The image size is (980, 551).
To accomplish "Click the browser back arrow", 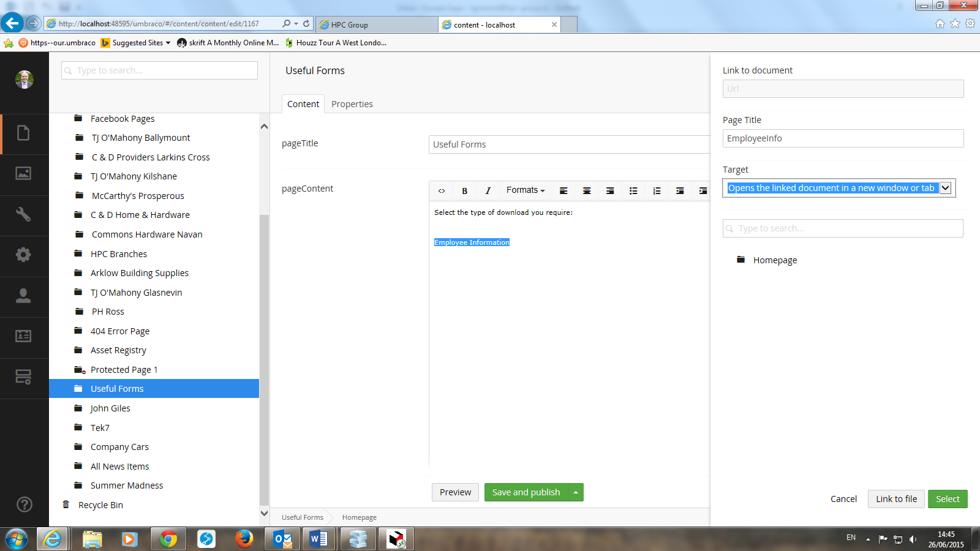I will tap(12, 23).
